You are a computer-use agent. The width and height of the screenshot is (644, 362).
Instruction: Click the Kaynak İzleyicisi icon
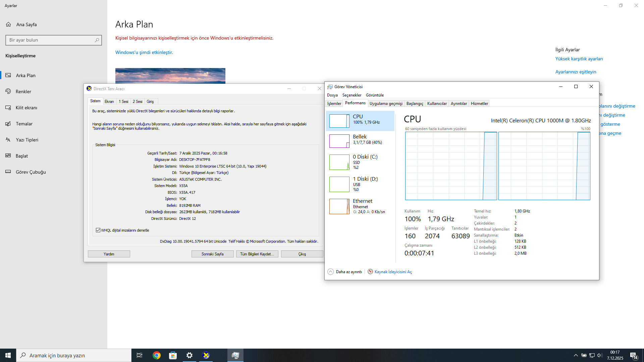370,271
